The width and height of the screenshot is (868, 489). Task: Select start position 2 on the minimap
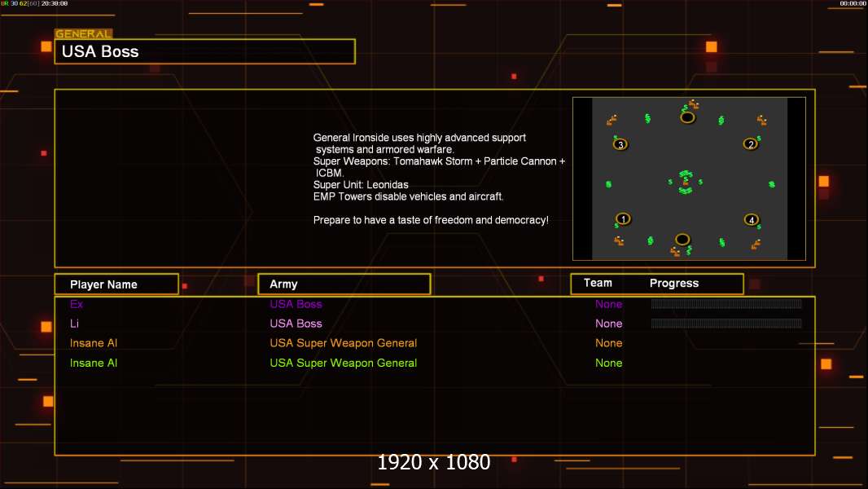[751, 144]
